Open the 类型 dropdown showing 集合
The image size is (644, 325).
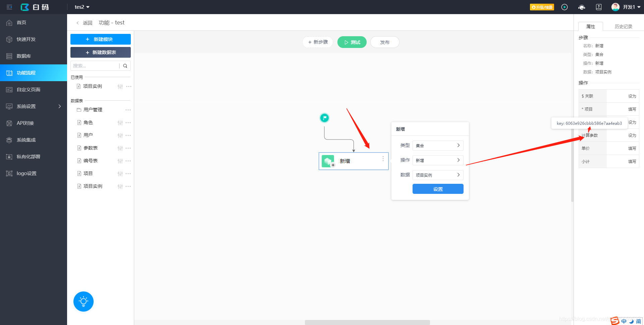(x=438, y=146)
